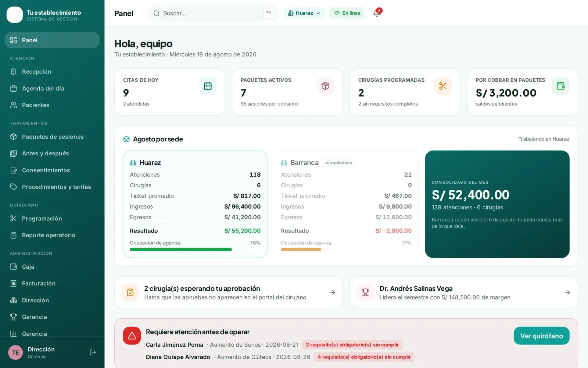
Task: Click the red warning triangle icon
Action: (132, 336)
